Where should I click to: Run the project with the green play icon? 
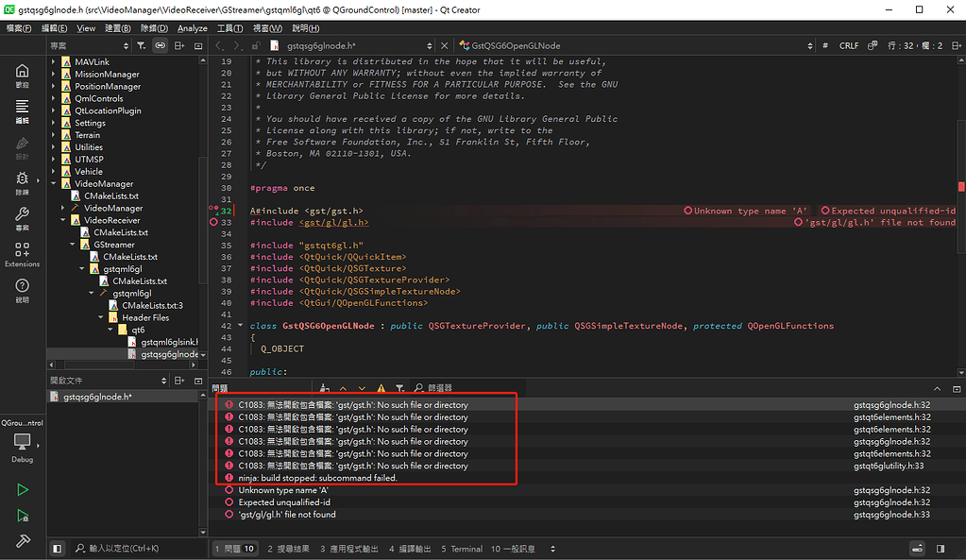(21, 489)
